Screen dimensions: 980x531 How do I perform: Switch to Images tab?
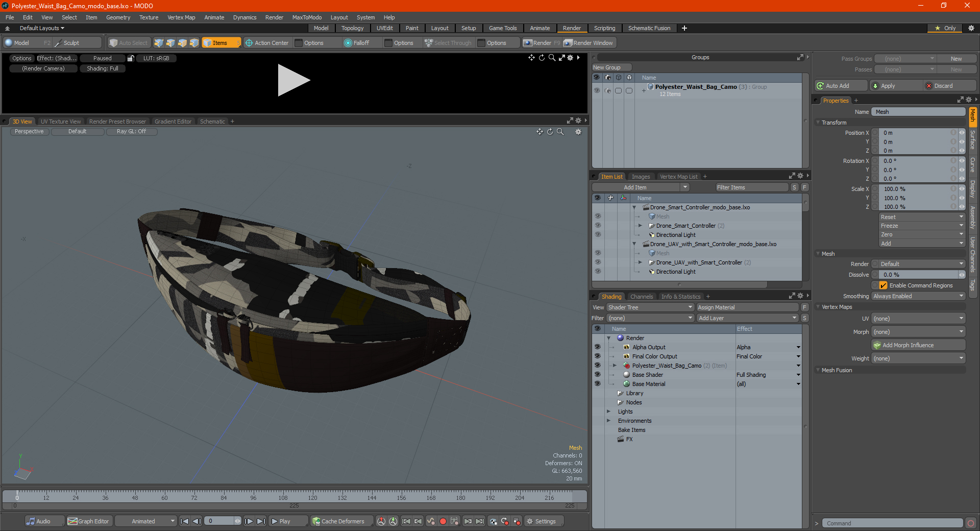pos(641,177)
